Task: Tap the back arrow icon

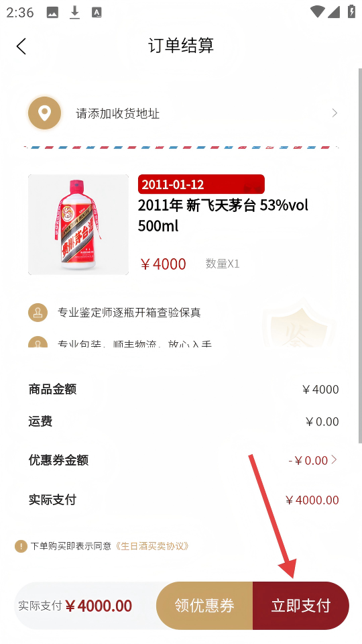Action: click(x=21, y=46)
